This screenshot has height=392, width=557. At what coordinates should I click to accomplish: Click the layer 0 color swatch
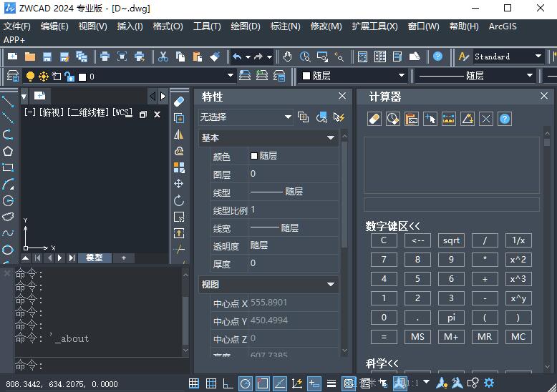(82, 77)
